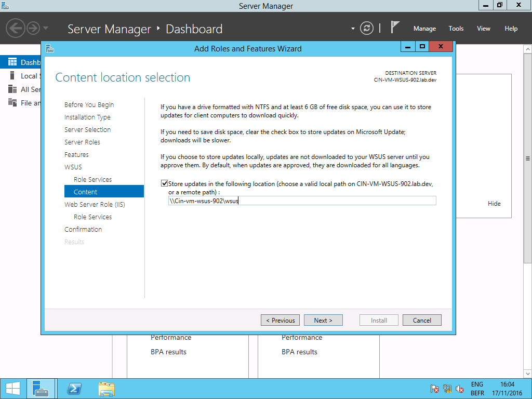
Task: Click taskbar clock showing 16:04
Action: point(507,389)
